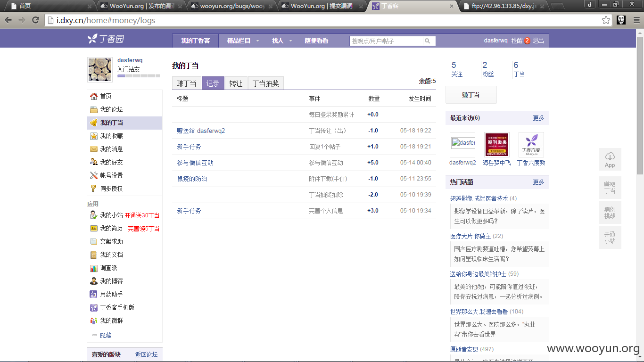Switch to the ftp://42.96.133.85 browser tab
The width and height of the screenshot is (644, 362).
(503, 6)
